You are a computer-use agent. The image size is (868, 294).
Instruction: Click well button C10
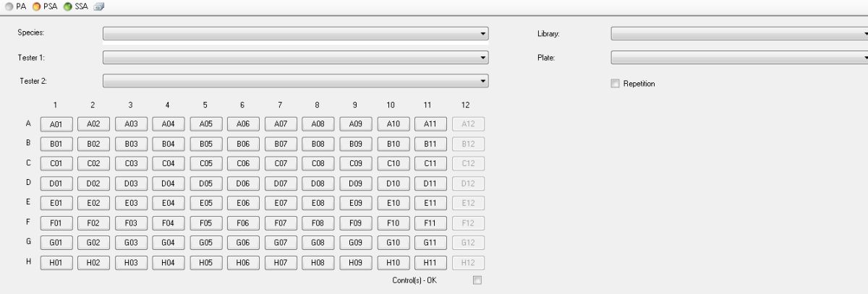(x=393, y=163)
